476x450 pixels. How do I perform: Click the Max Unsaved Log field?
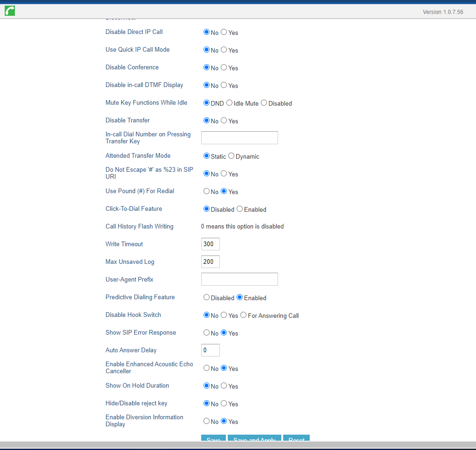click(211, 262)
